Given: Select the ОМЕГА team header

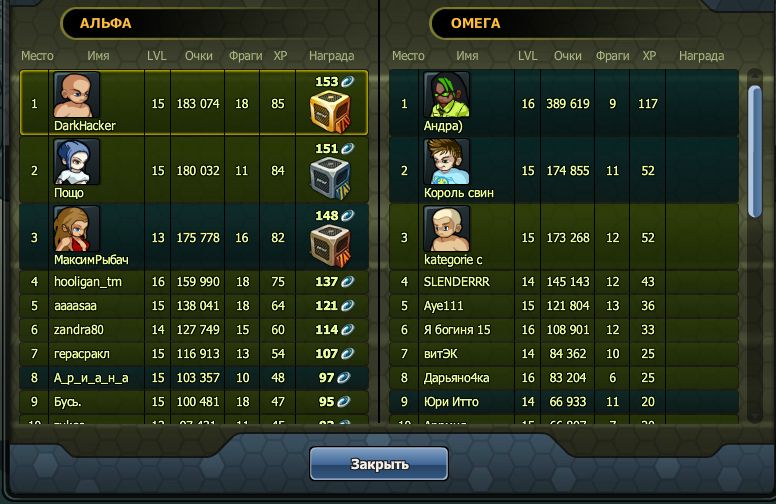Looking at the screenshot, I should point(476,23).
